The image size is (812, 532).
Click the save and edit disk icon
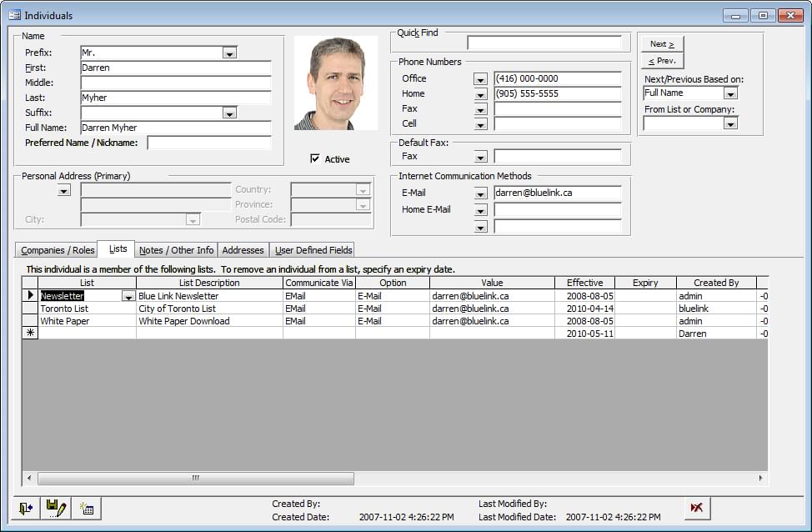click(x=55, y=508)
